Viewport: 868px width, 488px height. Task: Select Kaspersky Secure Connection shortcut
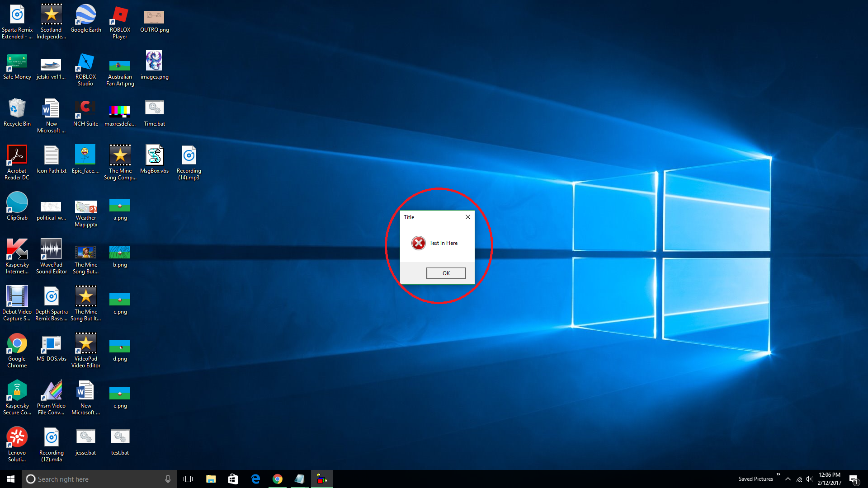click(x=17, y=398)
